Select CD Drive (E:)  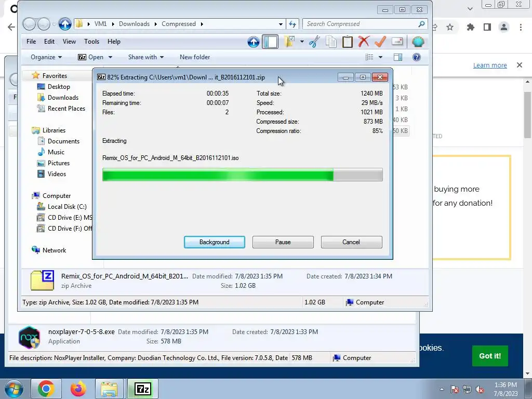(64, 218)
